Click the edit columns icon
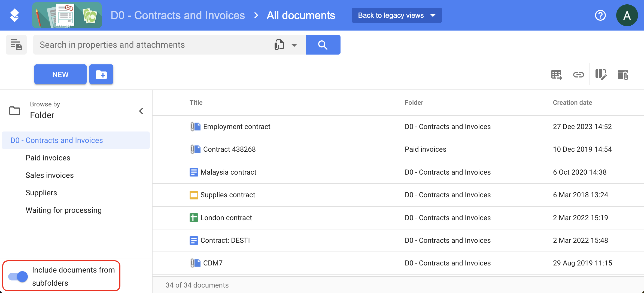The width and height of the screenshot is (644, 293). (x=601, y=74)
